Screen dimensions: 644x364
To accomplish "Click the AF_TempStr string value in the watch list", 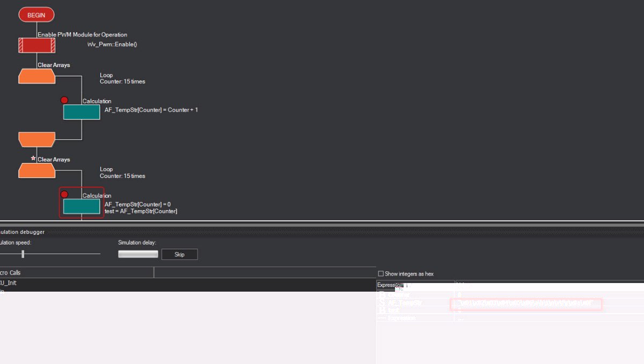I will [526, 304].
